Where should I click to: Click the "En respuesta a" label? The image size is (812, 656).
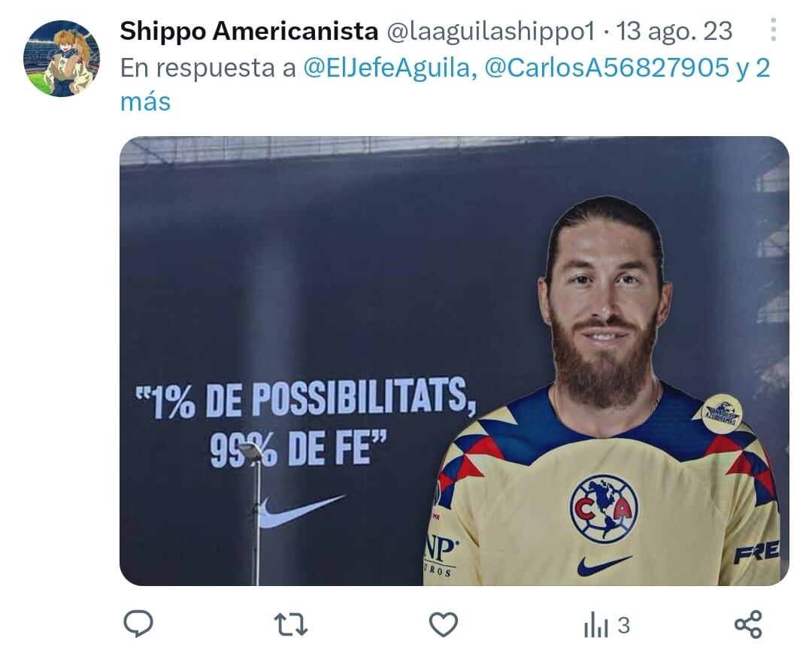[x=208, y=68]
